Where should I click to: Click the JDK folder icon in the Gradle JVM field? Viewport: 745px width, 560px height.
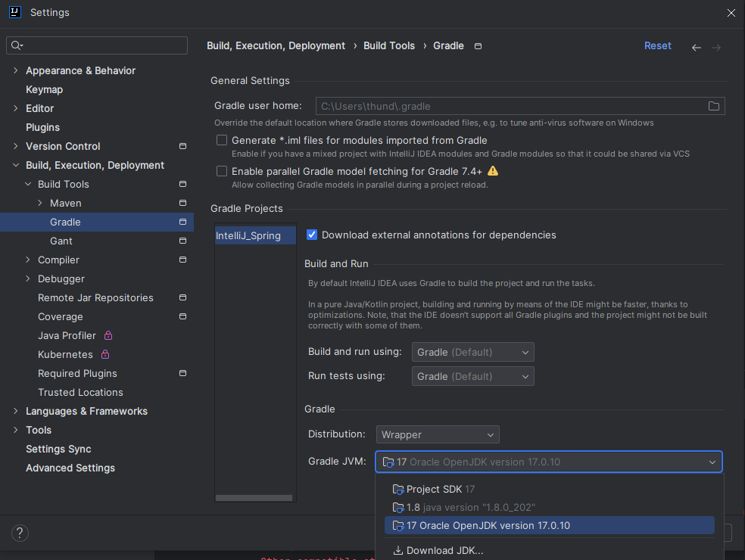(388, 462)
